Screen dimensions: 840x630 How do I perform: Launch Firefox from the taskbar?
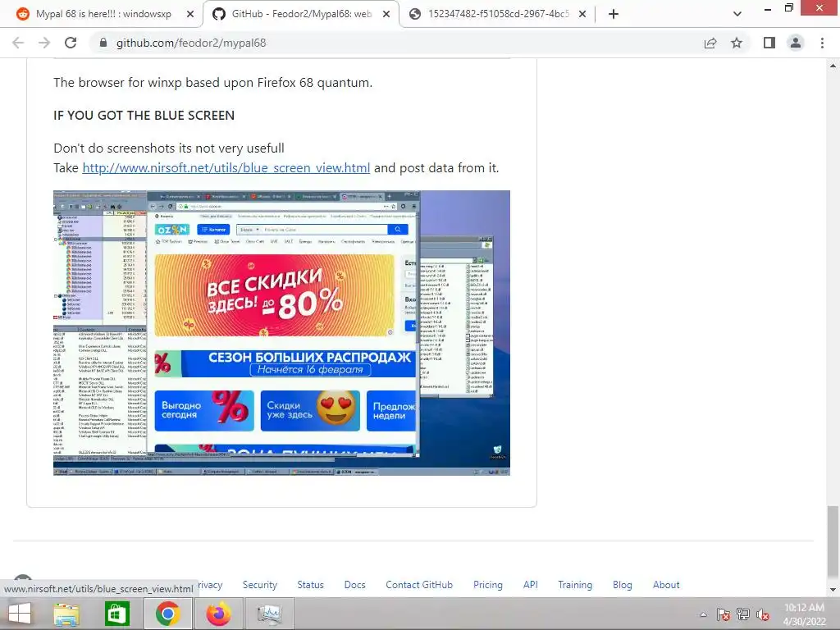[x=218, y=614]
